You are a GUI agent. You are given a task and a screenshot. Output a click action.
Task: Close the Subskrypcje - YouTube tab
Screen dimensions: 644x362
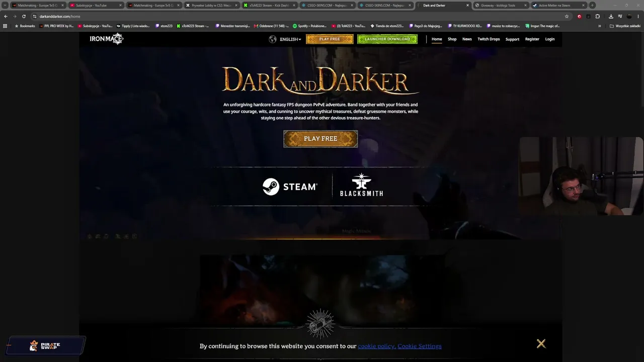[120, 6]
